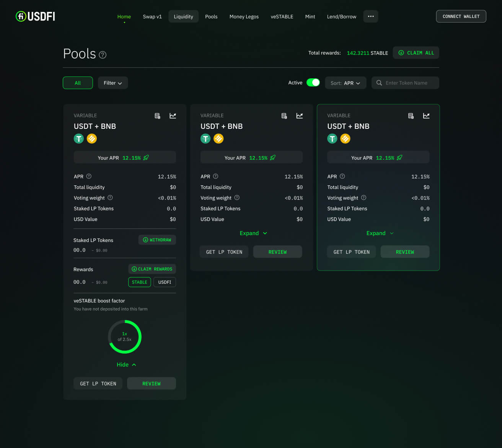Click the rocket boost icon on the middle card

pos(272,157)
